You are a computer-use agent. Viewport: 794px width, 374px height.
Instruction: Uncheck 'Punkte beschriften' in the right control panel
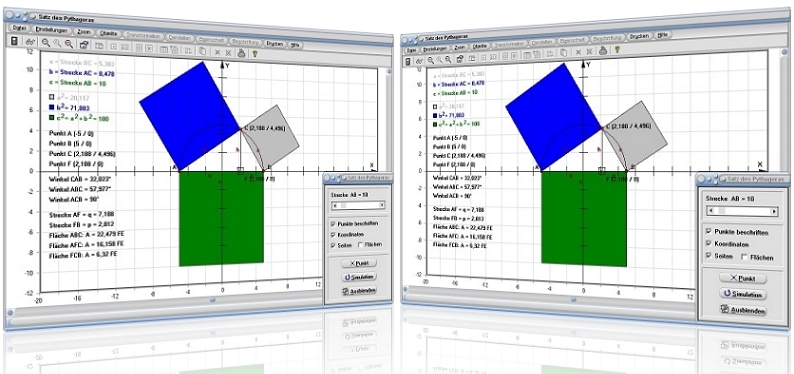(709, 231)
